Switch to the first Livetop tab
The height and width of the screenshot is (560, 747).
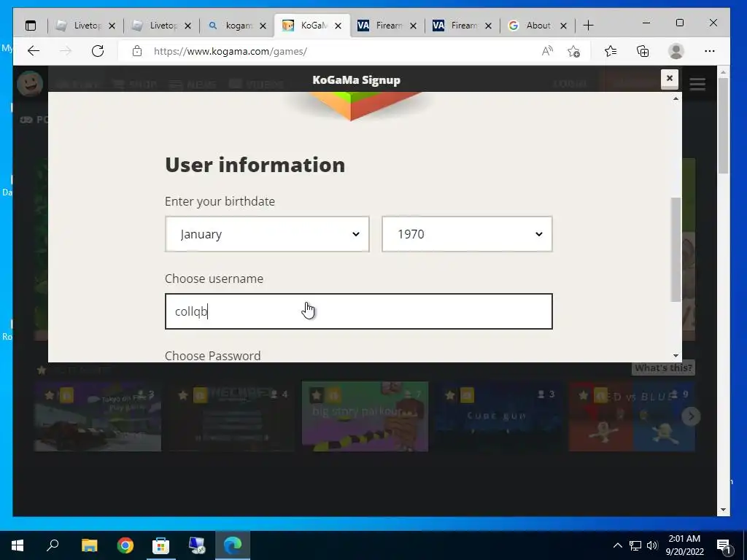(x=85, y=26)
